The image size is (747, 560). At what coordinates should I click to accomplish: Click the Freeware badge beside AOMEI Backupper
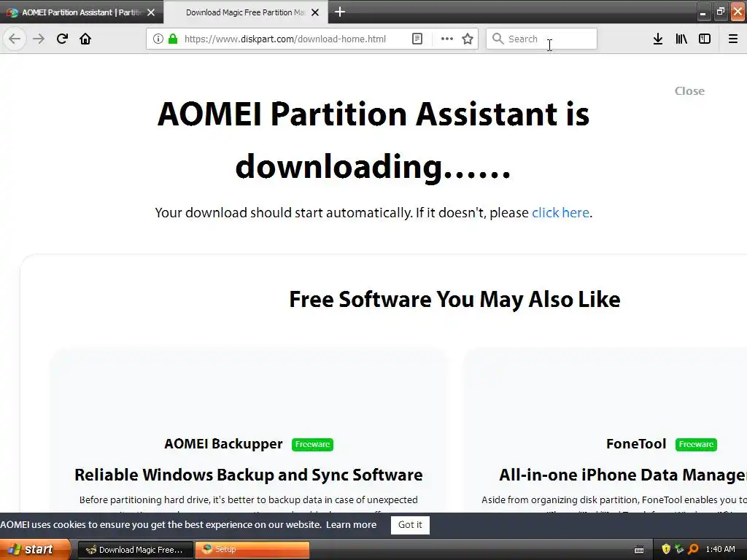[x=312, y=444]
